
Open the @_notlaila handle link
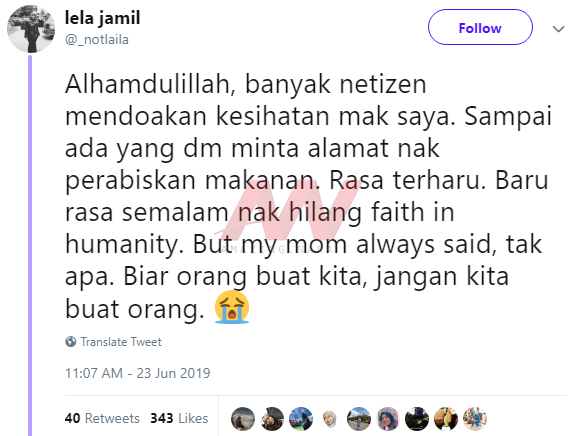click(x=97, y=40)
